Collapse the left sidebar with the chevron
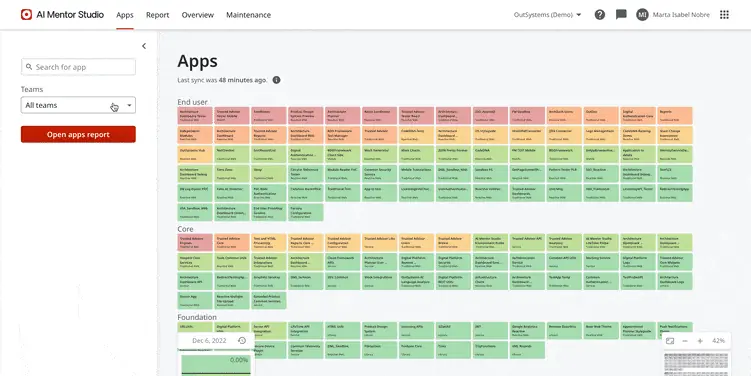Image resolution: width=751 pixels, height=376 pixels. (144, 46)
